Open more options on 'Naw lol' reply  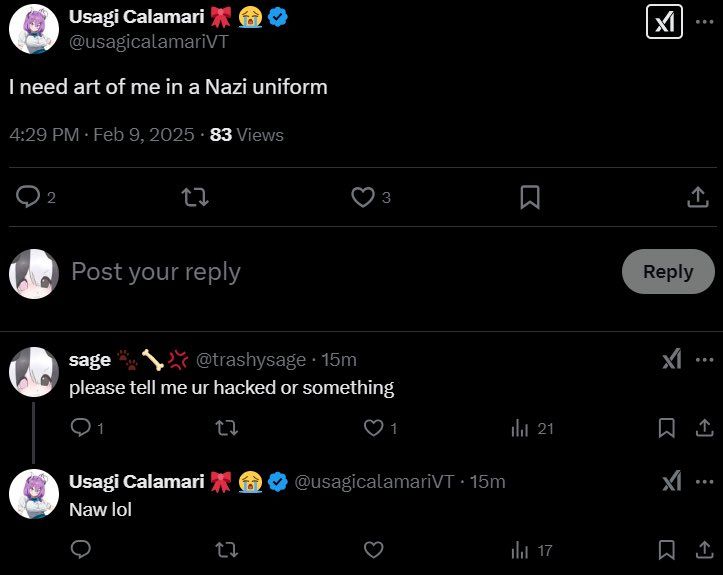coord(707,482)
